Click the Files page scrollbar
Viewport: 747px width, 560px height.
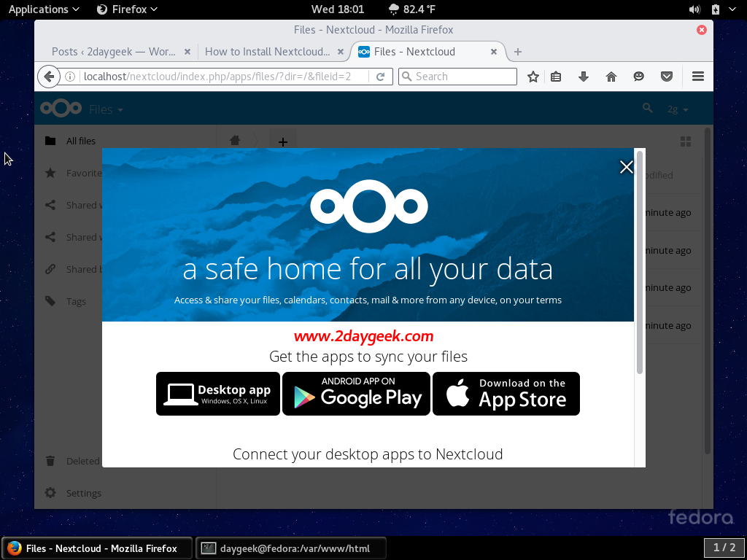point(708,290)
